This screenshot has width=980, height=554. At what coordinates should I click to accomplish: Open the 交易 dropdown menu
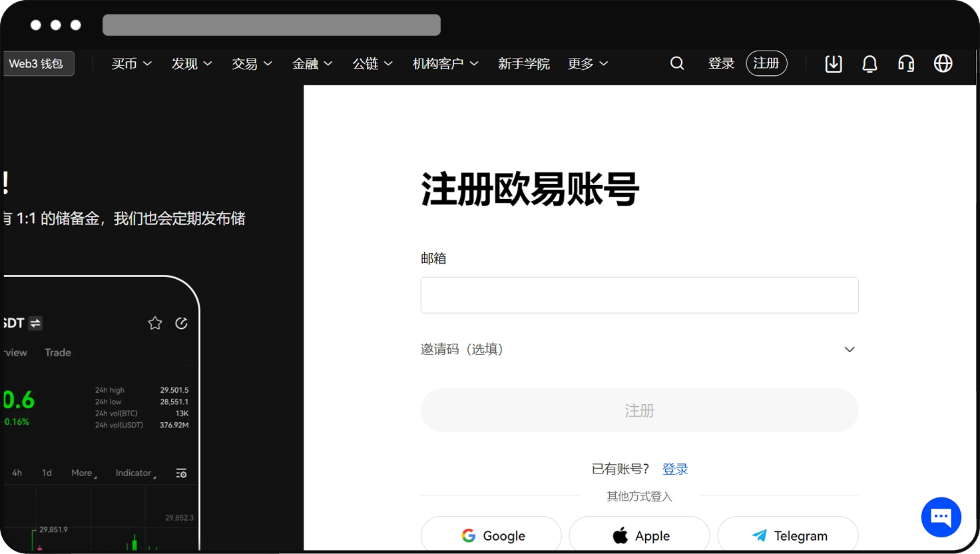pyautogui.click(x=252, y=63)
